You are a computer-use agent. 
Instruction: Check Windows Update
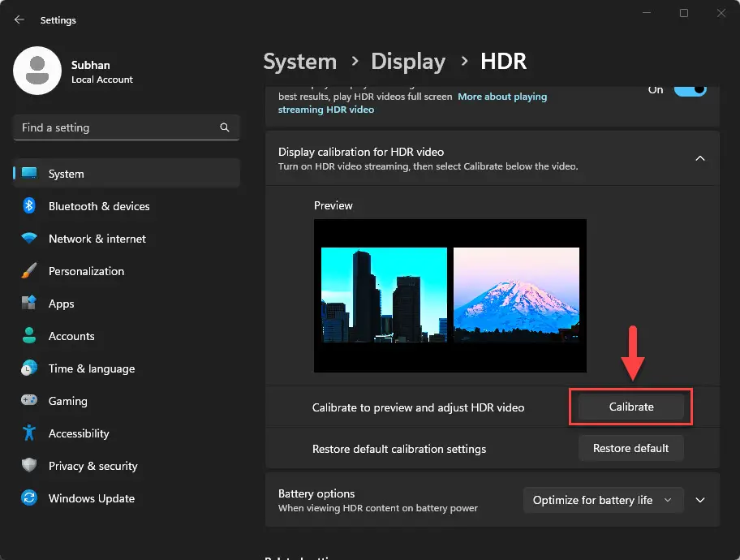91,498
